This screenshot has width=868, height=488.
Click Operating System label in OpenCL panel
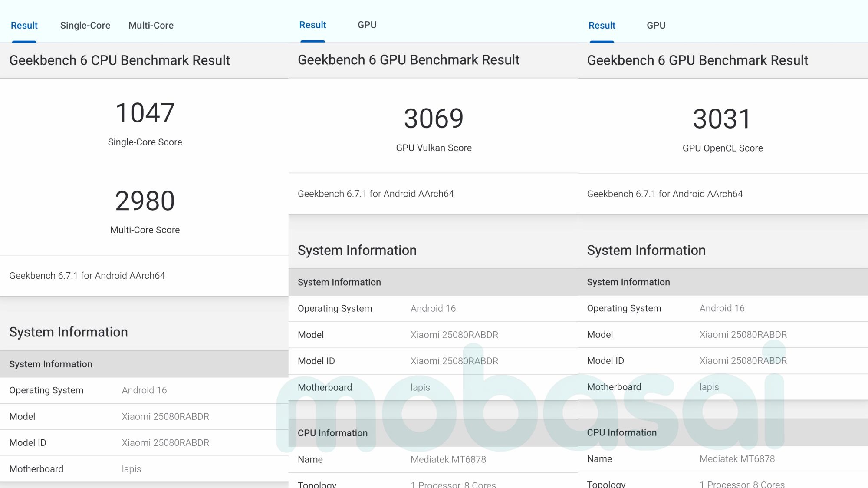click(624, 308)
